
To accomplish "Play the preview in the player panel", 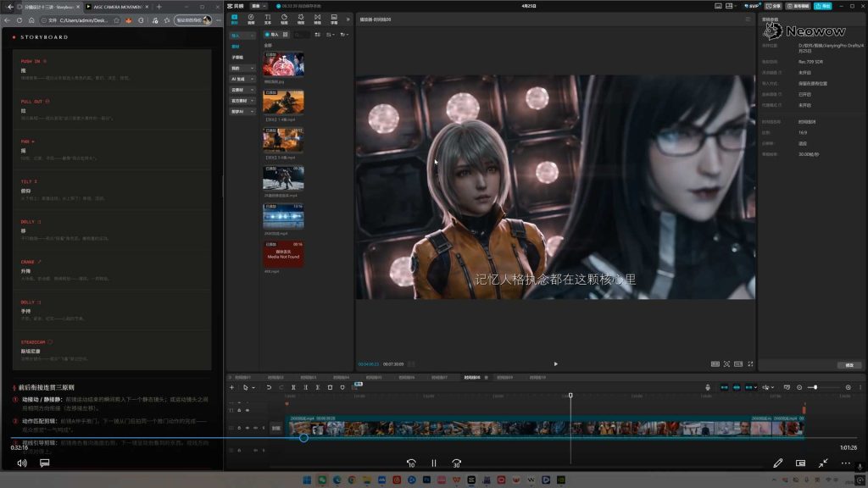I will [x=555, y=364].
